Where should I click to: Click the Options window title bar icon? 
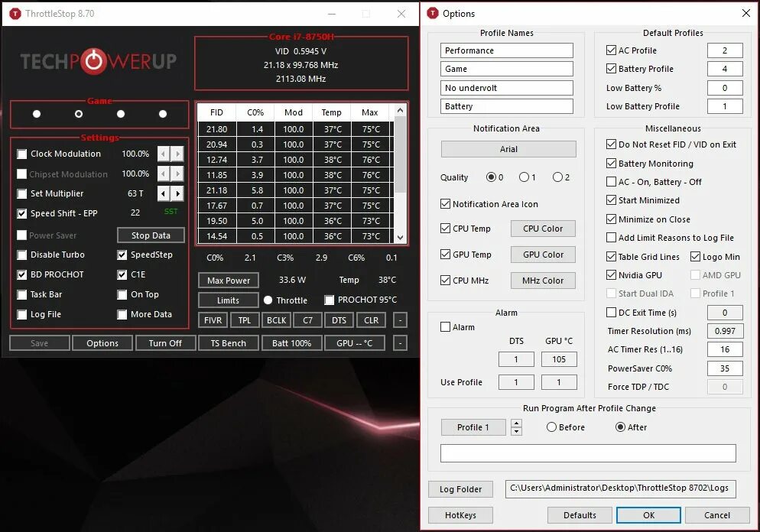[432, 13]
